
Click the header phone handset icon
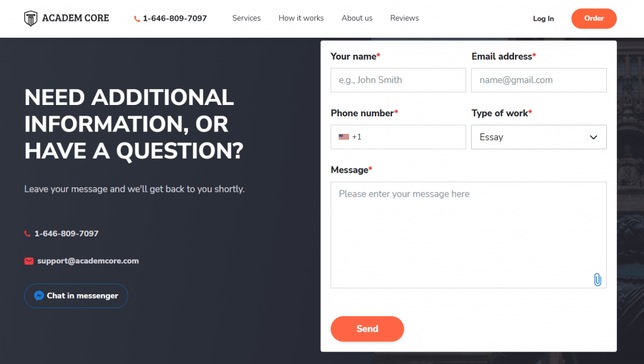pos(136,18)
